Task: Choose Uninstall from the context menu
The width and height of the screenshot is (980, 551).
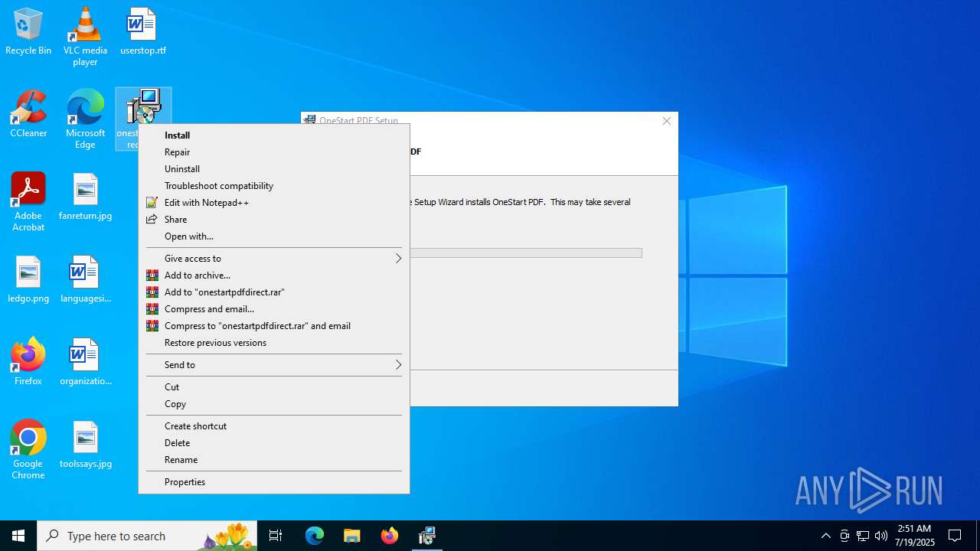Action: tap(274, 169)
